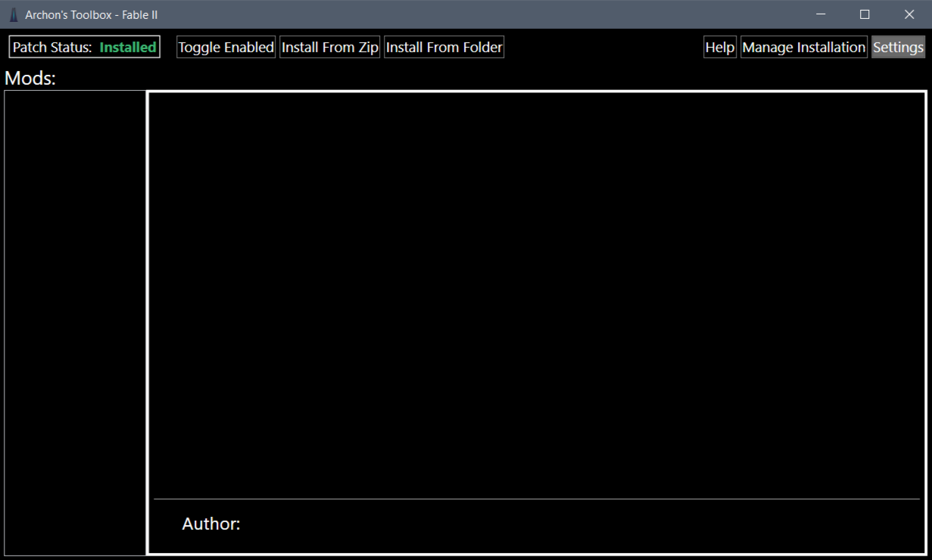Choose Install From Folder
932x560 pixels.
pos(444,47)
